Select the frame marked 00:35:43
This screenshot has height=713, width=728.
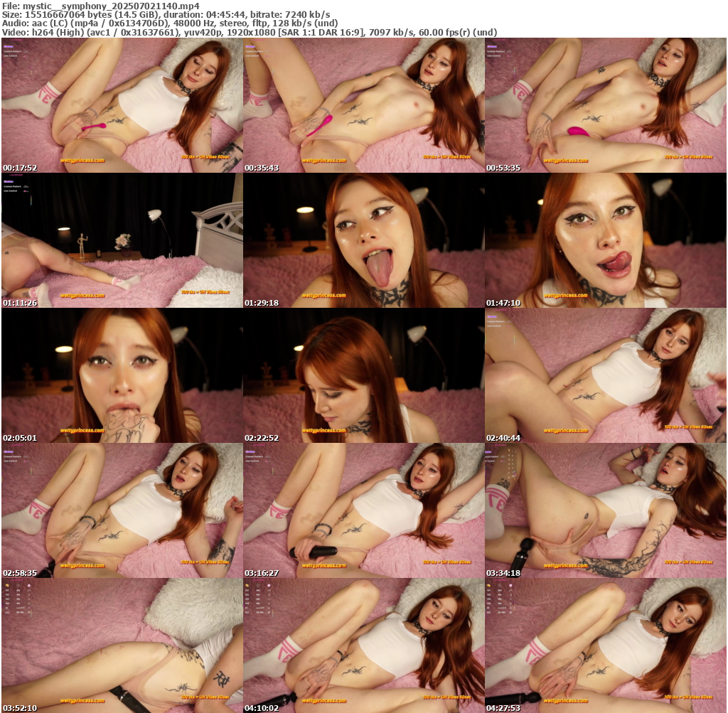click(363, 105)
